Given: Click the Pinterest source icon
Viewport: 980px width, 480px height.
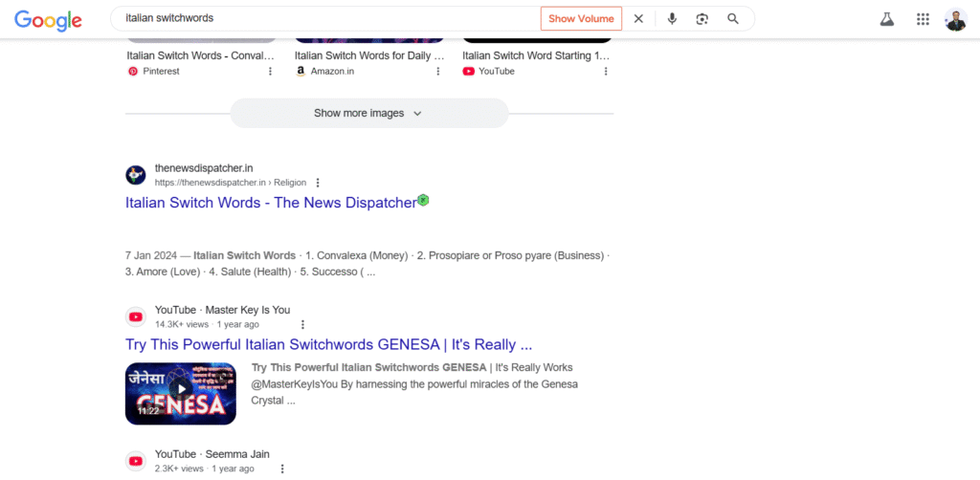Looking at the screenshot, I should tap(132, 71).
